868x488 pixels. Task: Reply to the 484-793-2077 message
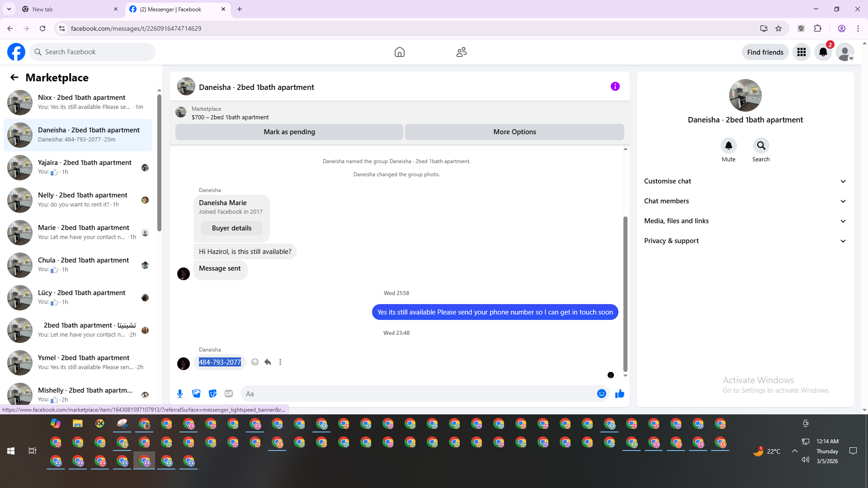[268, 362]
